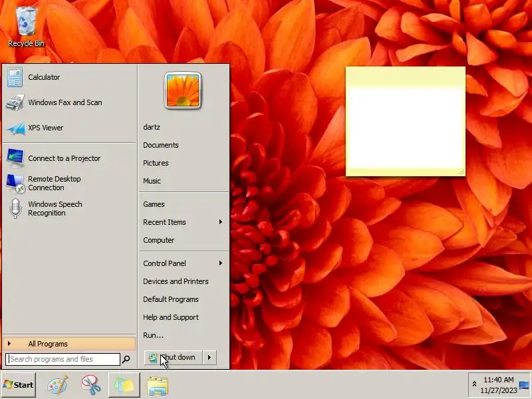Launch XPS Viewer
This screenshot has width=532, height=399.
tap(69, 128)
